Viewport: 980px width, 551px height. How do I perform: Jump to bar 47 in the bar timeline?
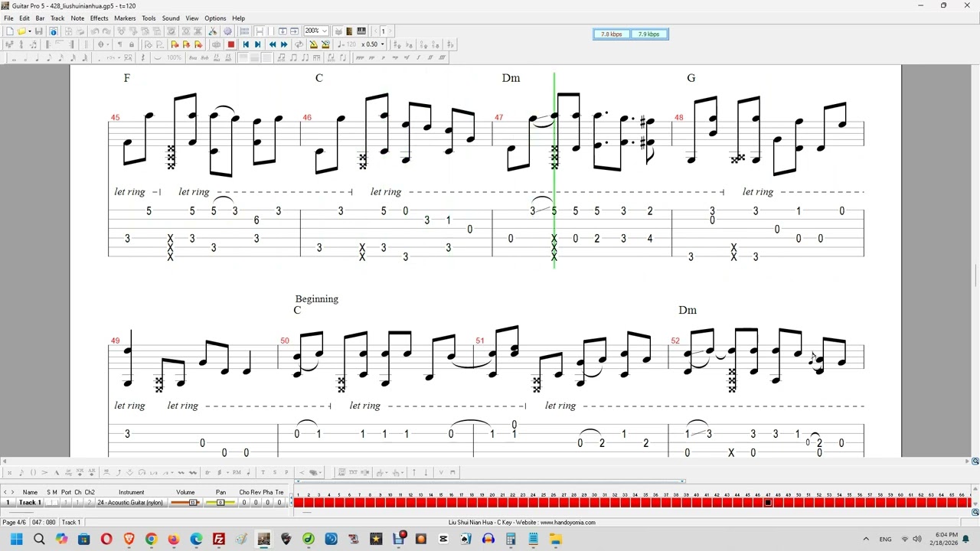[x=768, y=502]
